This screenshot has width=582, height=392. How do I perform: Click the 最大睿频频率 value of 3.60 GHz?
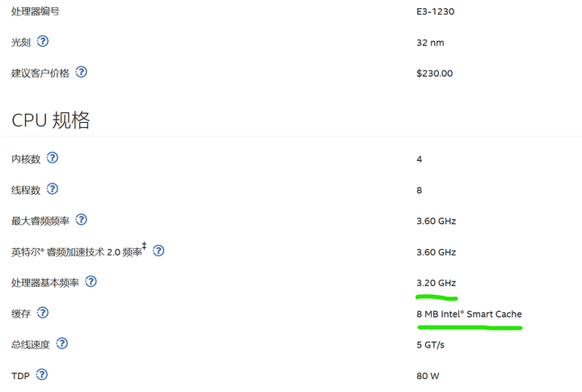point(436,221)
